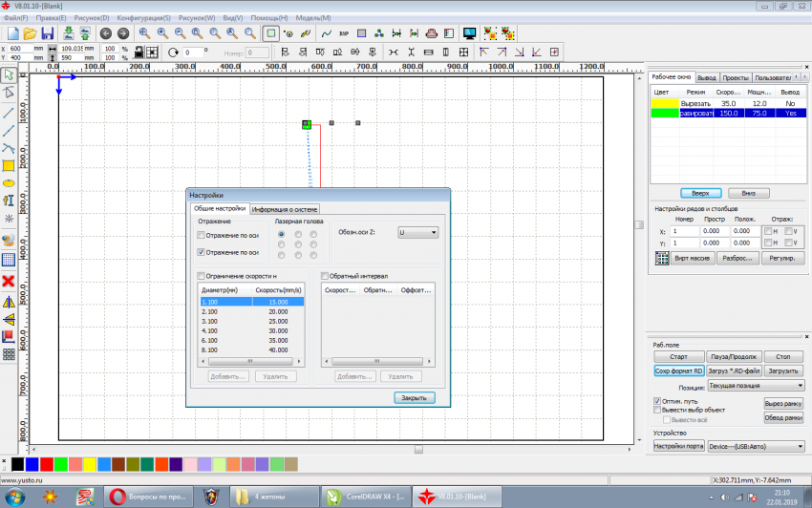Uncheck the 'Оптим. путь' checkbox
Viewport: 812px width, 508px height.
tap(656, 401)
